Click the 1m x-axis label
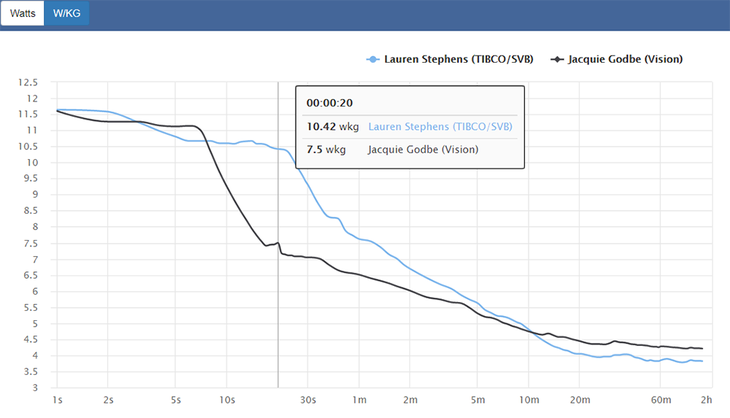 pos(359,400)
